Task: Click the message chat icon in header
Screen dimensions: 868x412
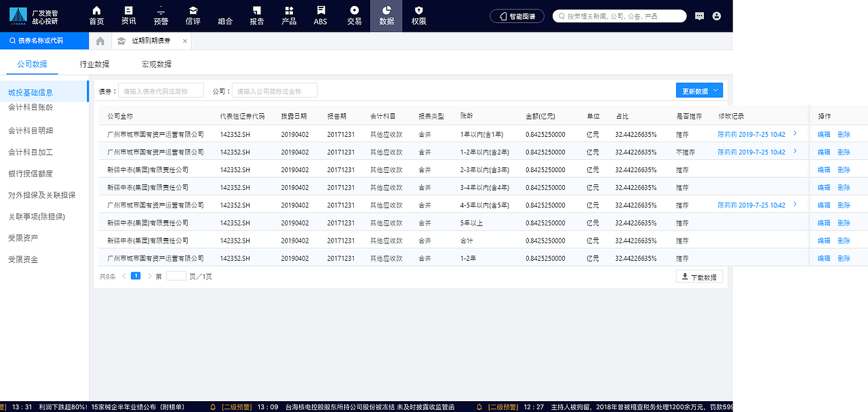Action: [x=700, y=16]
